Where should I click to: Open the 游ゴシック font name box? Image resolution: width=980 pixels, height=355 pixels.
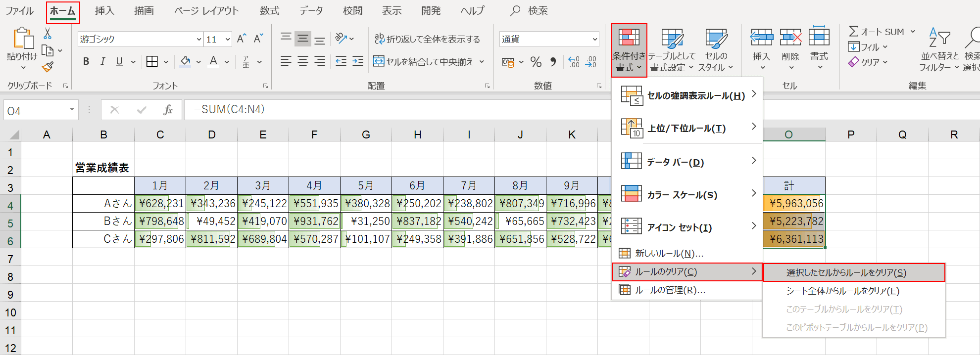140,39
